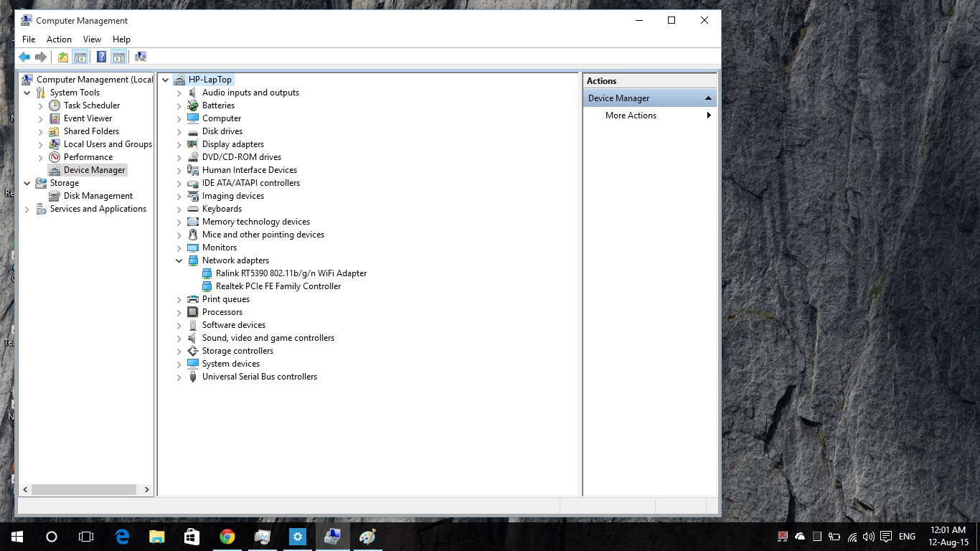Click the Up One Level folder icon
This screenshot has height=551, width=980.
63,57
